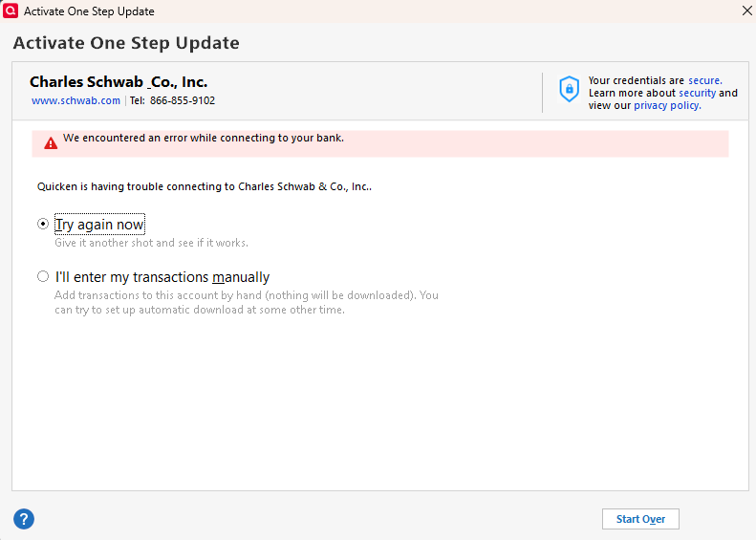Click the Charles Schwab Co., Inc. heading
This screenshot has height=540, width=756.
click(x=119, y=82)
